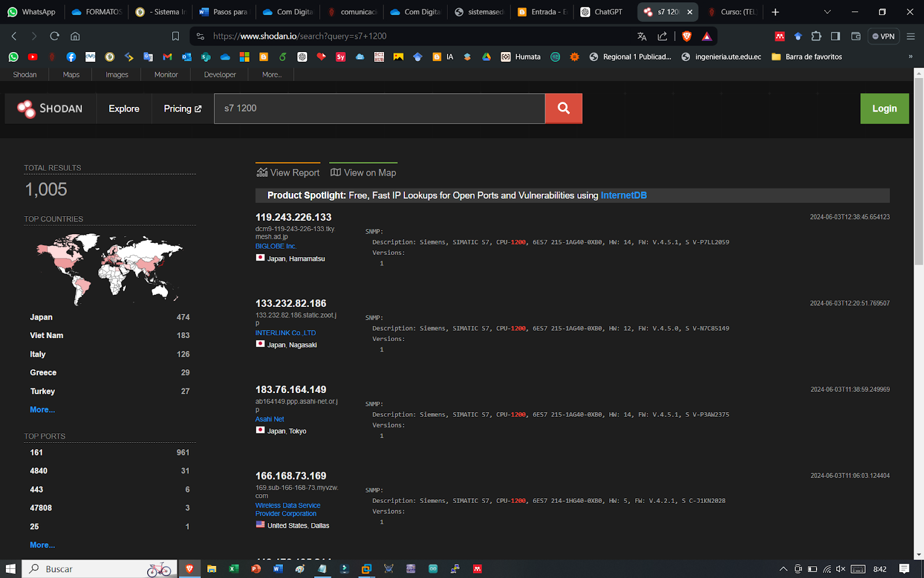The image size is (924, 578).
Task: Open View on Map
Action: coord(363,172)
